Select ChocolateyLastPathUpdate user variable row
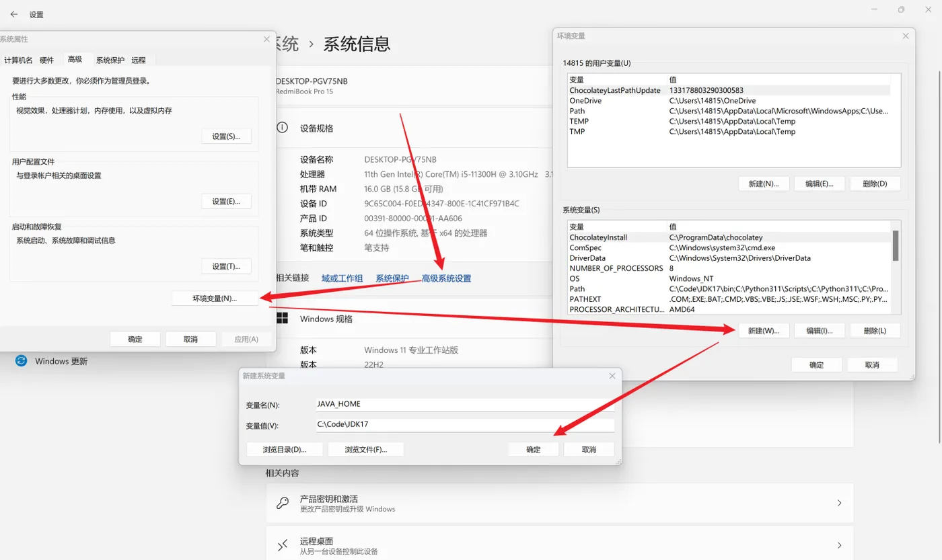Screen dimensions: 942x560 [x=729, y=90]
